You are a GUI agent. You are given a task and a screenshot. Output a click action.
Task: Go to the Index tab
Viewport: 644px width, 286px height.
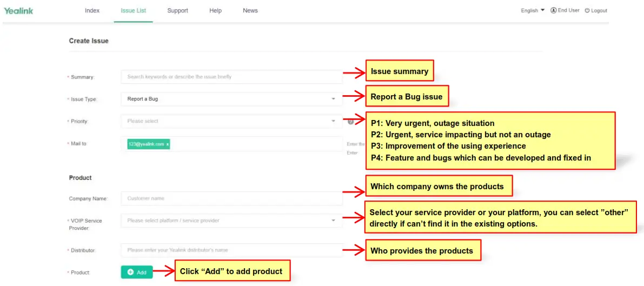coord(92,11)
